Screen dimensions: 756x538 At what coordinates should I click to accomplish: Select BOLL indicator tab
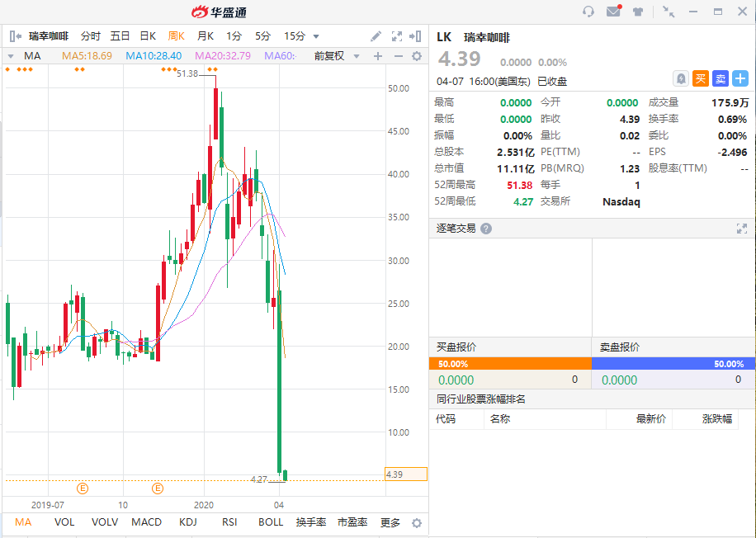pos(271,522)
